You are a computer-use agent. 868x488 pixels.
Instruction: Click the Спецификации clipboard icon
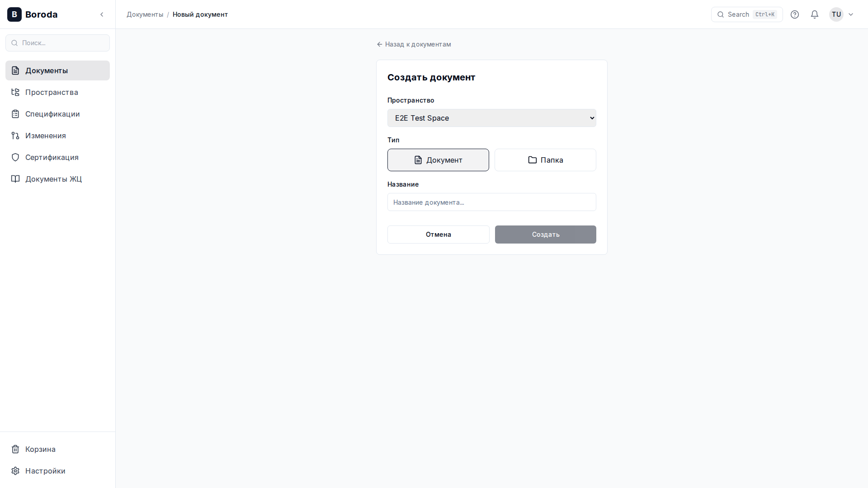[x=15, y=114]
